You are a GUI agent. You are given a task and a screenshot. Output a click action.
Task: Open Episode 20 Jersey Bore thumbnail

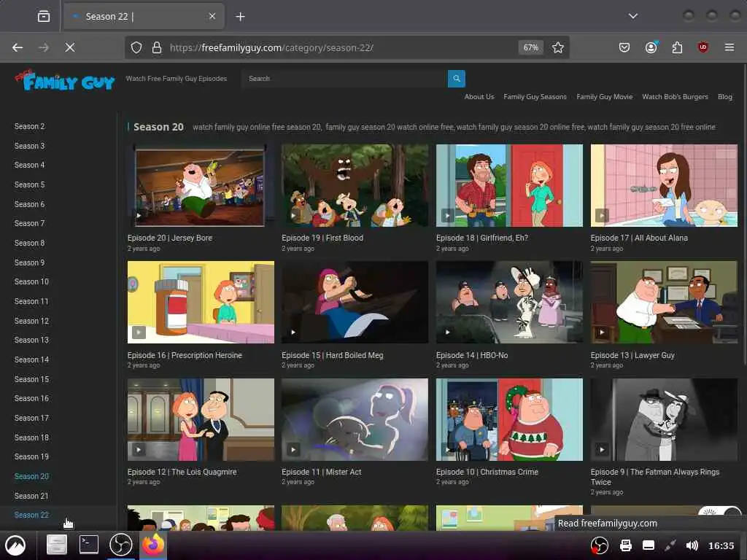click(201, 186)
